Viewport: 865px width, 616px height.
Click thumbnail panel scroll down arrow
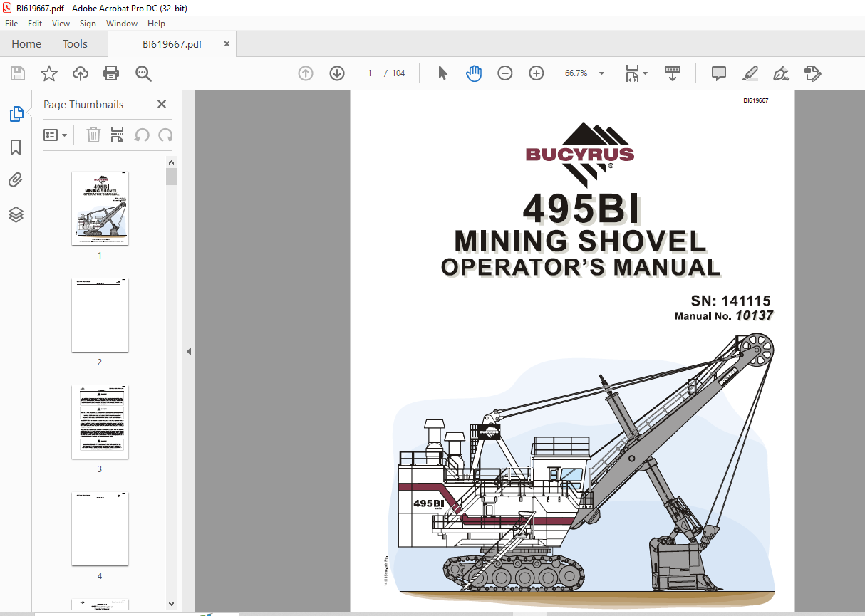coord(171,604)
